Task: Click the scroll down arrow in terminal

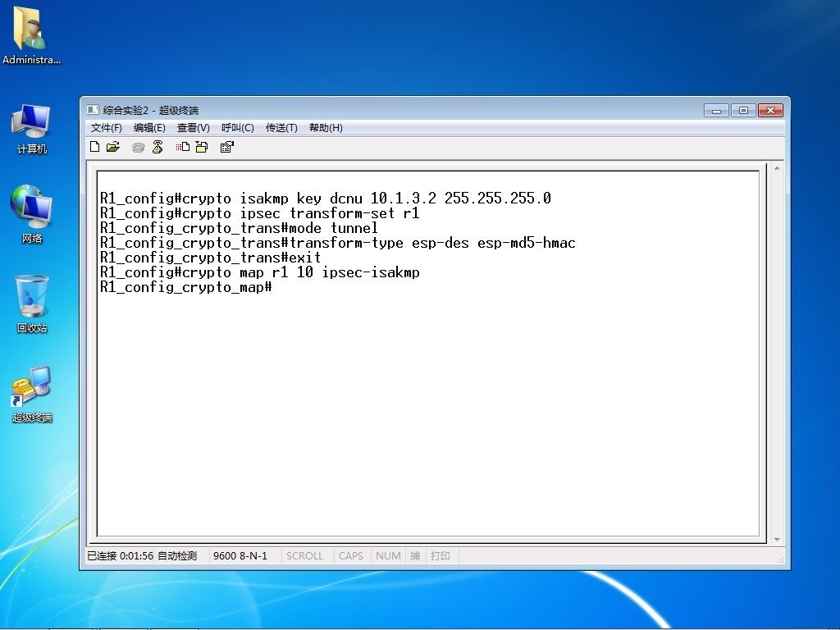Action: 777,539
